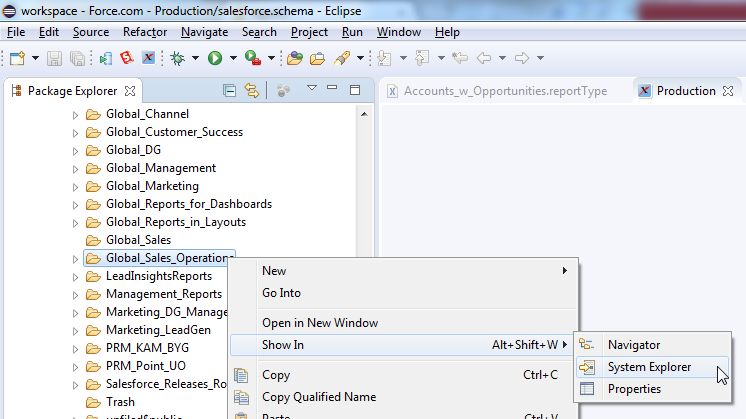Open the Window menu
The image size is (746, 419).
click(399, 32)
